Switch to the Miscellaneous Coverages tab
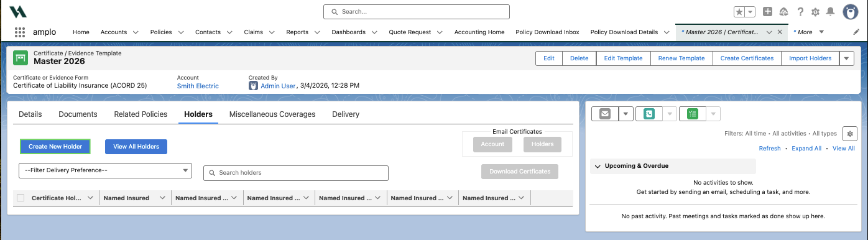The image size is (868, 240). [272, 114]
